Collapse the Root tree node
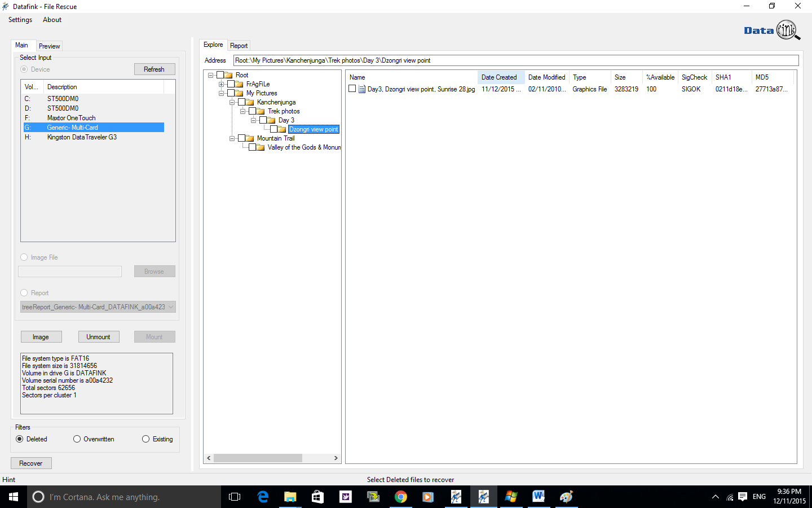This screenshot has height=508, width=812. click(x=211, y=75)
